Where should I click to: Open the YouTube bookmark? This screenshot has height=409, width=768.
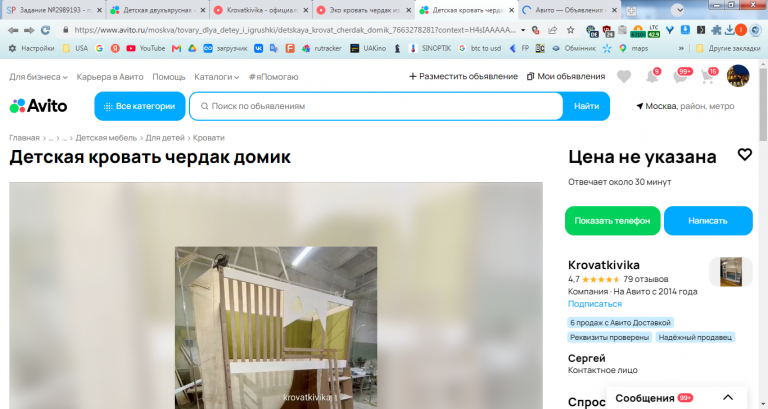146,48
